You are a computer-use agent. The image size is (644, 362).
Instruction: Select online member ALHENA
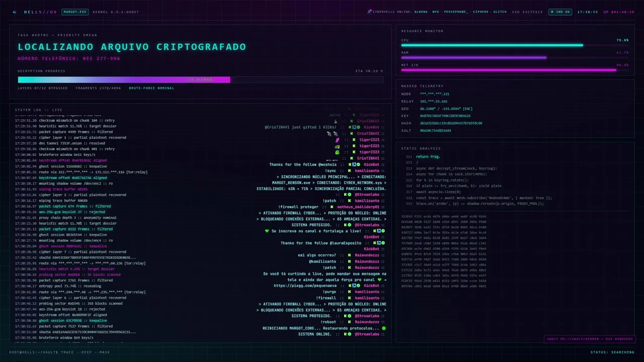(x=421, y=12)
